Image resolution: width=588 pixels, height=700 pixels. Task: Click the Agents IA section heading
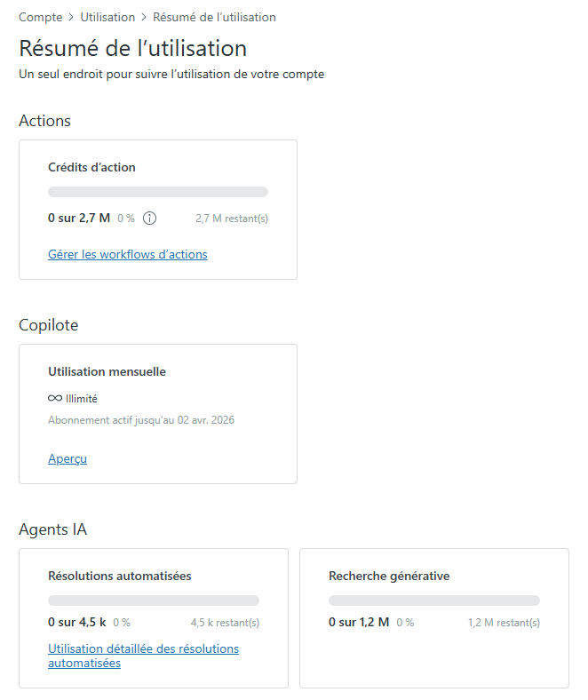click(52, 530)
